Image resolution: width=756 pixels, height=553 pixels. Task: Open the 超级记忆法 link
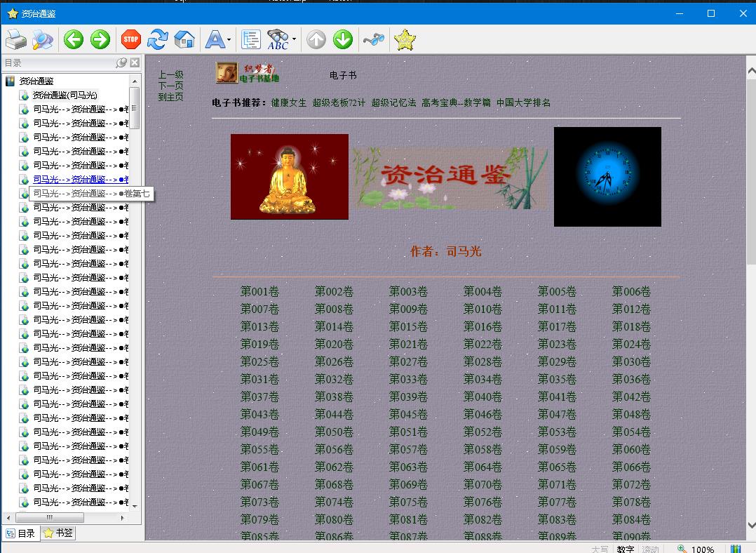coord(393,102)
